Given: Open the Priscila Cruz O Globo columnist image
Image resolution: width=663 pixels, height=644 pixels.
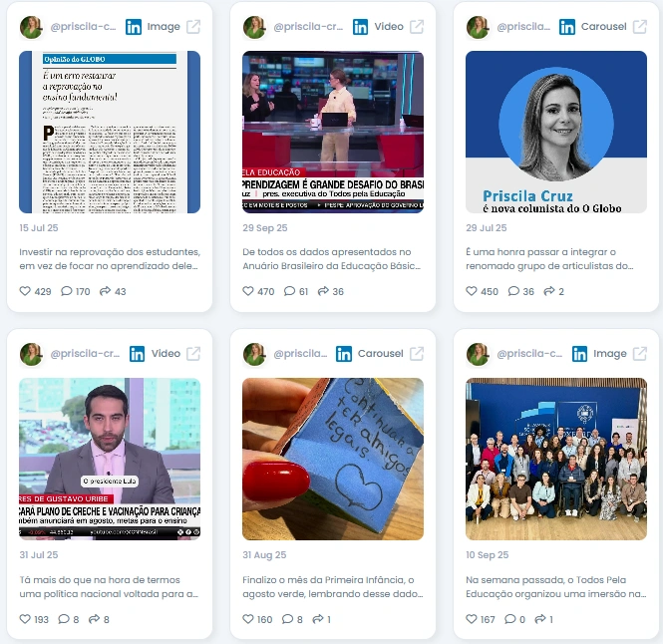Looking at the screenshot, I should coord(556,132).
